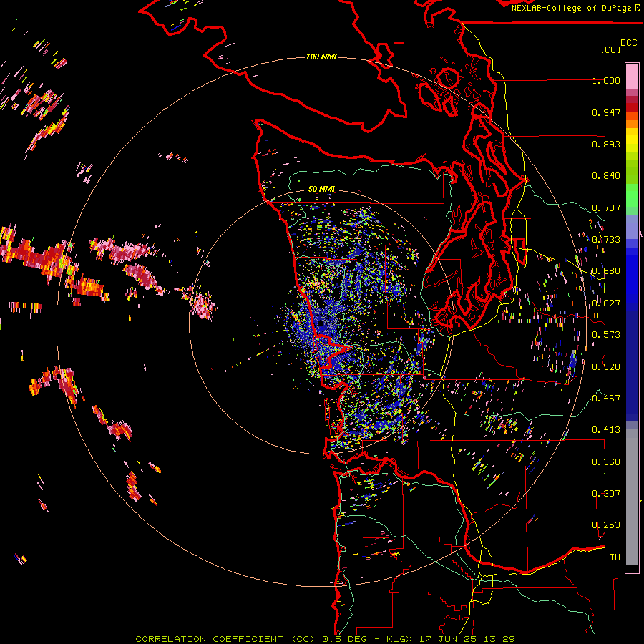Click the 0.573 legend value
The width and height of the screenshot is (644, 644).
606,335
